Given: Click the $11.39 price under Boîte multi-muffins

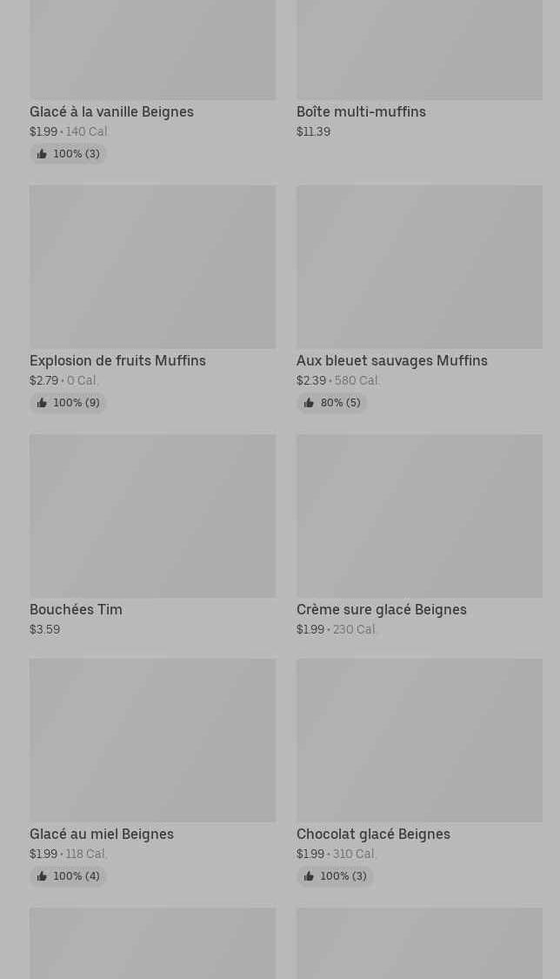Looking at the screenshot, I should tap(313, 131).
